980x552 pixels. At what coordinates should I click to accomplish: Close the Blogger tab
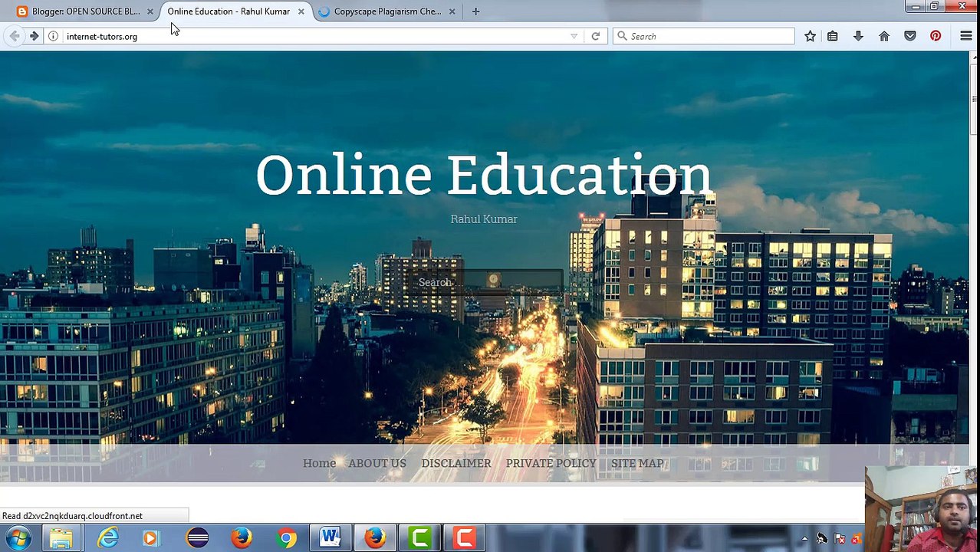point(150,11)
